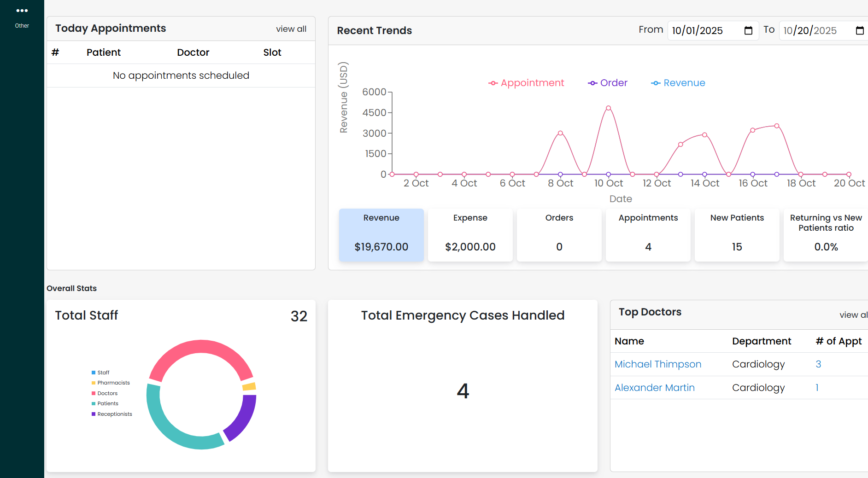The height and width of the screenshot is (478, 868).
Task: Open the From date calendar picker
Action: pos(748,30)
